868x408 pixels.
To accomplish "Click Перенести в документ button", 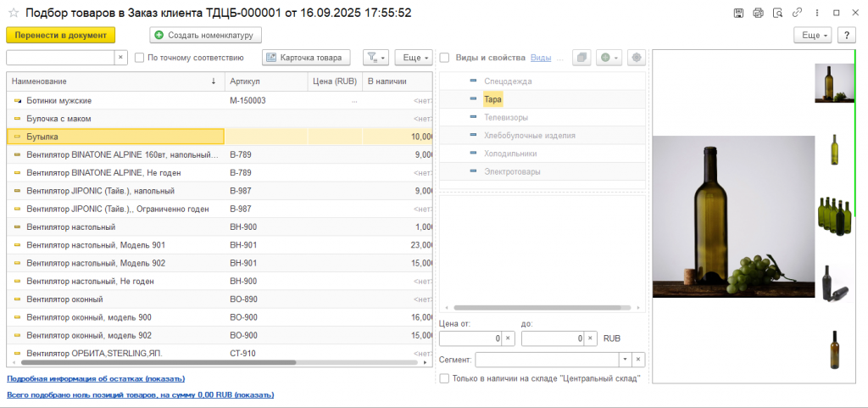I will coord(61,35).
